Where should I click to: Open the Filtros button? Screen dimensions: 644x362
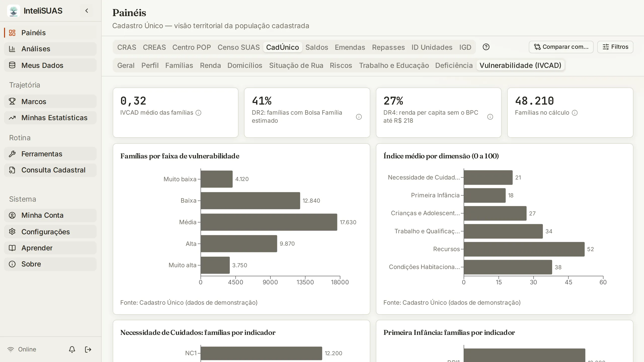pos(615,47)
